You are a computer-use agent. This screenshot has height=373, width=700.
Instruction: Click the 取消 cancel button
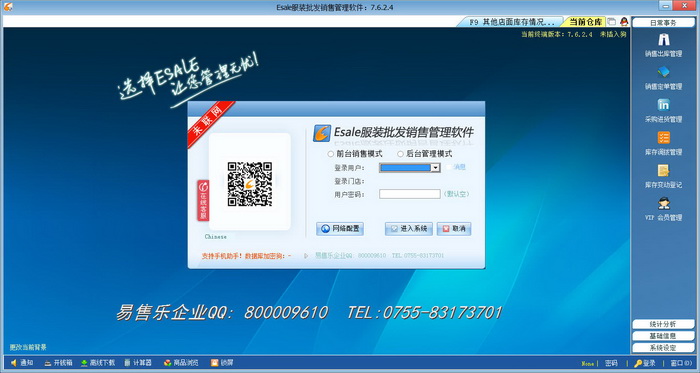pyautogui.click(x=454, y=229)
